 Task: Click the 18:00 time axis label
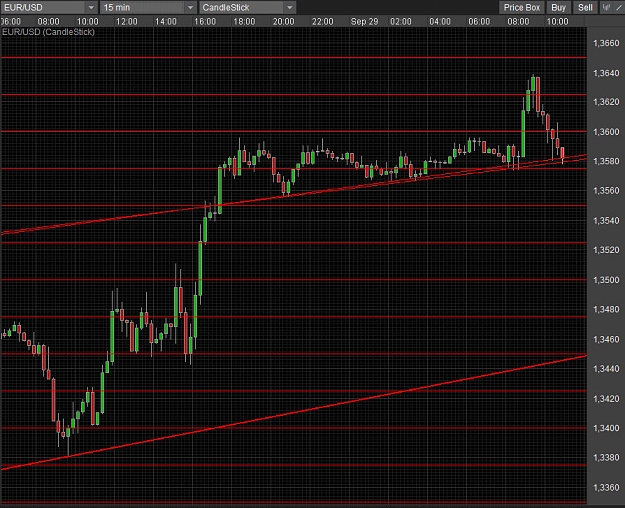coord(244,22)
